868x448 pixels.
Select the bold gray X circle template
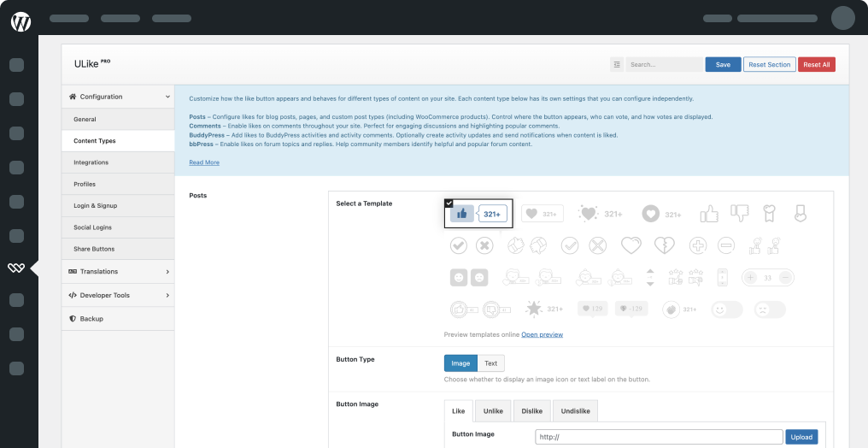click(x=484, y=245)
